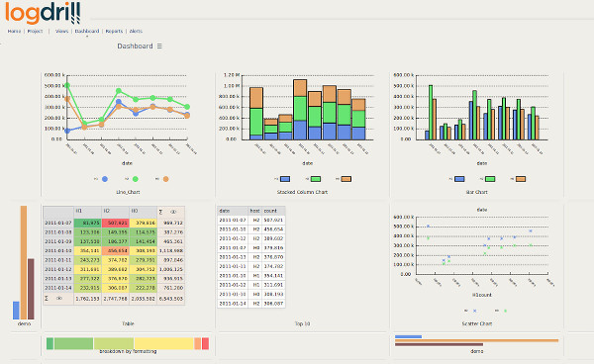The height and width of the screenshot is (364, 594).
Task: Sort Top 10 by date column header
Action: point(233,211)
